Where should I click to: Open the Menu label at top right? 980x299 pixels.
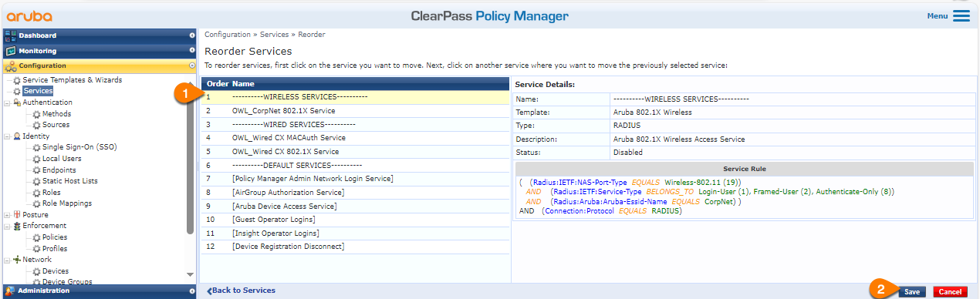tap(938, 15)
